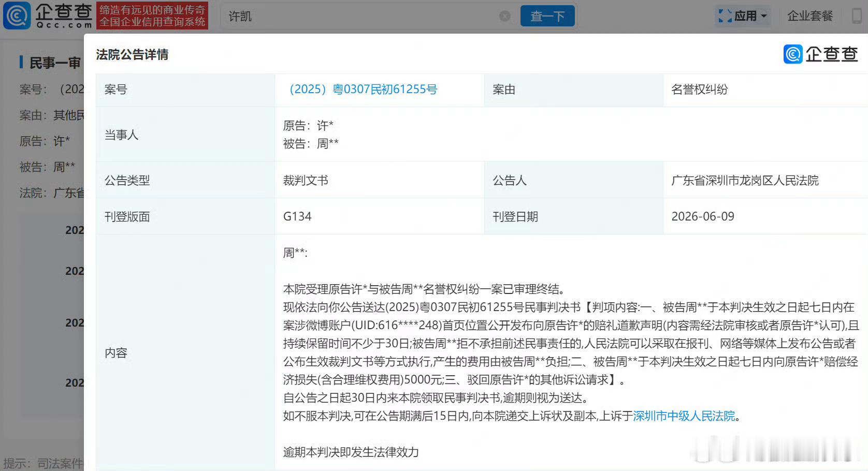Screen dimensions: 868x471
Task: Select the 公告类型 label cell
Action: [185, 180]
